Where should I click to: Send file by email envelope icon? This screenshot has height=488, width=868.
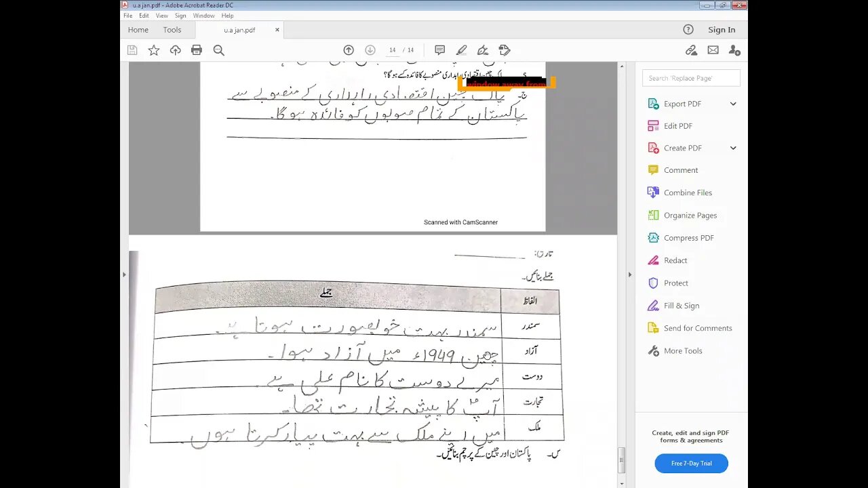click(713, 50)
